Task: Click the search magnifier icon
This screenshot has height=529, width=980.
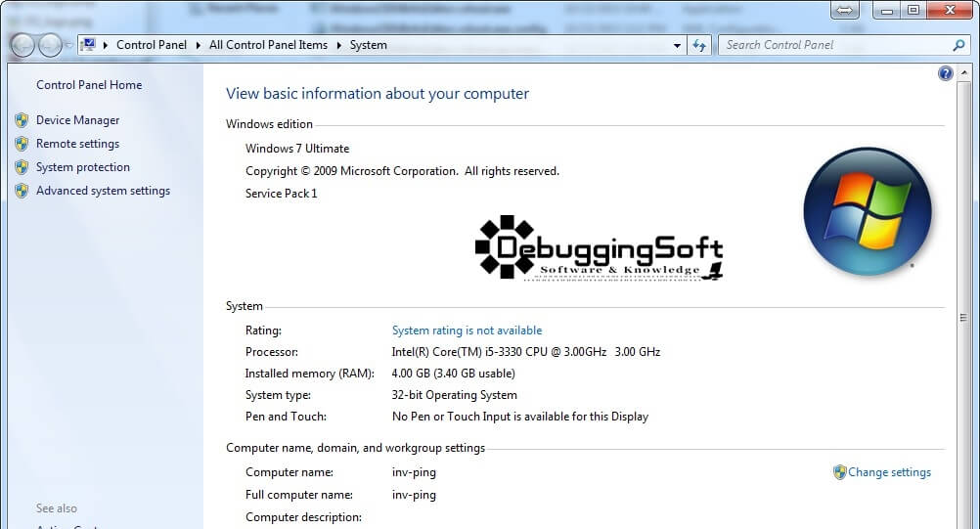Action: (958, 45)
